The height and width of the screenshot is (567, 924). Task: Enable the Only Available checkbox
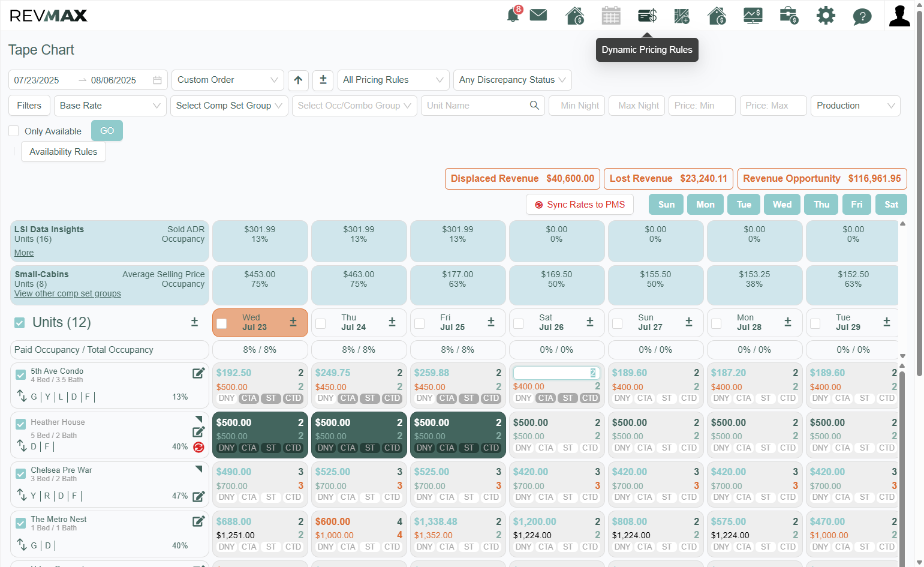(14, 131)
